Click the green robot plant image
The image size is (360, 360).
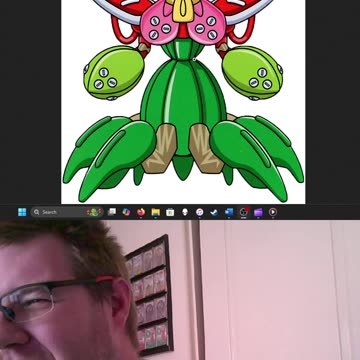pos(183,102)
